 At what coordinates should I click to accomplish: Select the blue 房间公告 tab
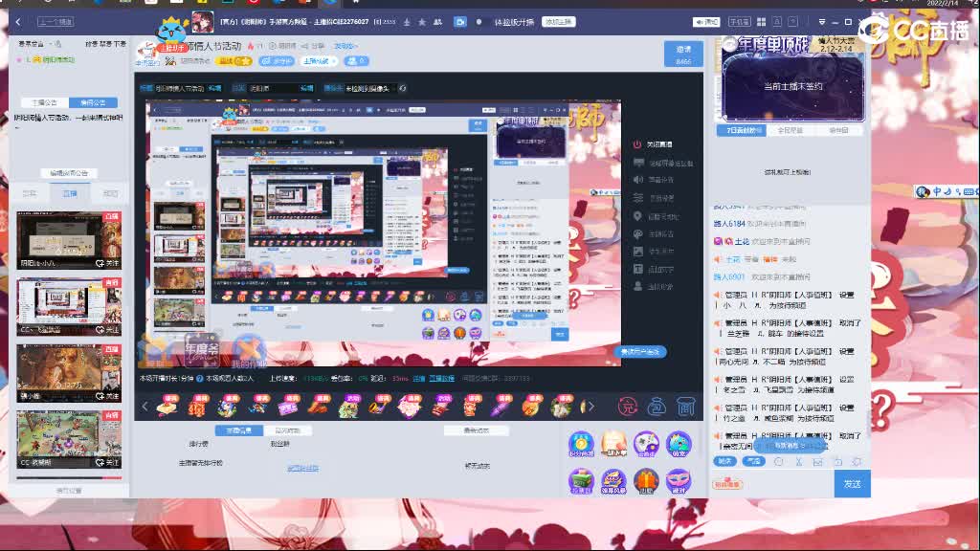93,102
